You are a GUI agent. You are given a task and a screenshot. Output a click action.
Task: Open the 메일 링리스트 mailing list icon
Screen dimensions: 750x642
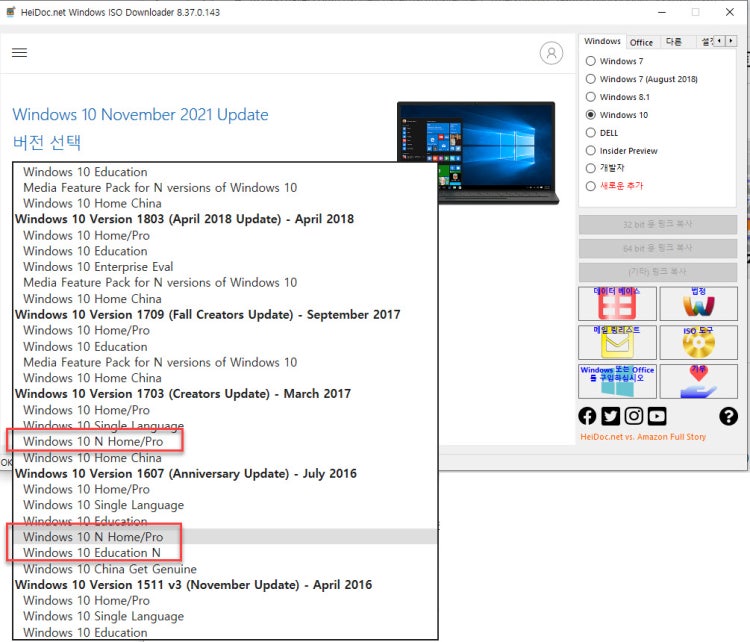tap(617, 342)
